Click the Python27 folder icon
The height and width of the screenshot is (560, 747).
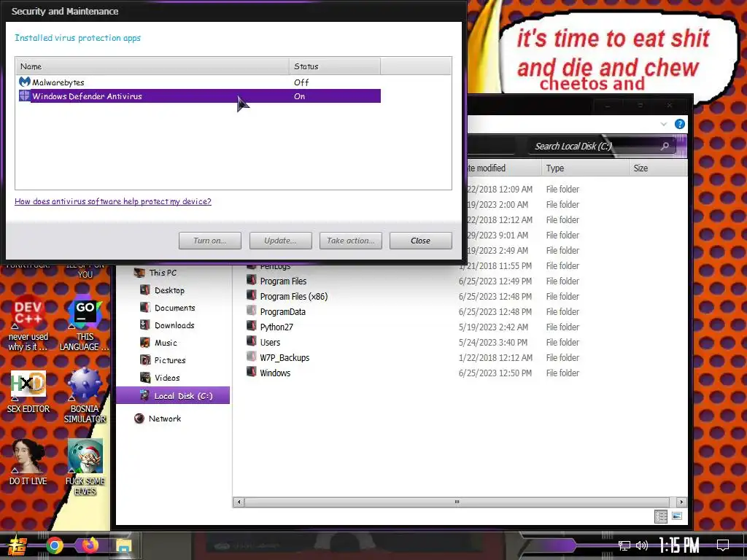pos(251,326)
